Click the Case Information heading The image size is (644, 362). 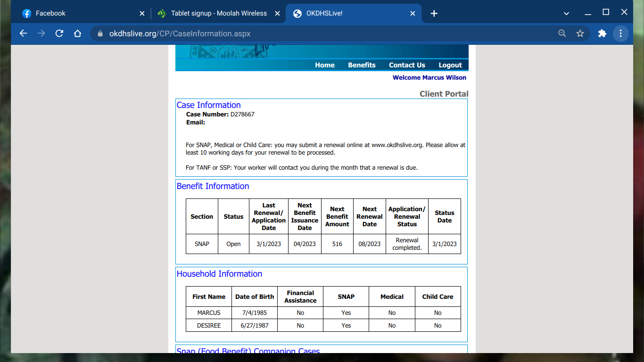pyautogui.click(x=208, y=105)
